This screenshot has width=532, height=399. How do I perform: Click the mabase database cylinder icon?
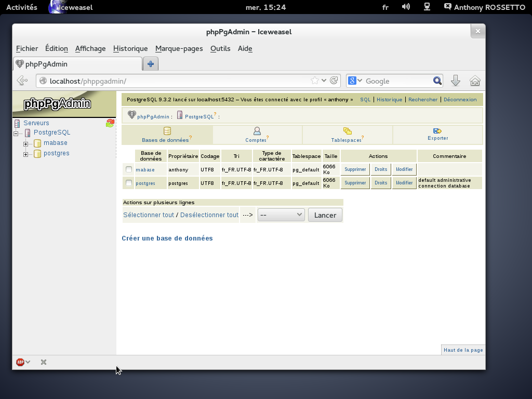[x=37, y=143]
